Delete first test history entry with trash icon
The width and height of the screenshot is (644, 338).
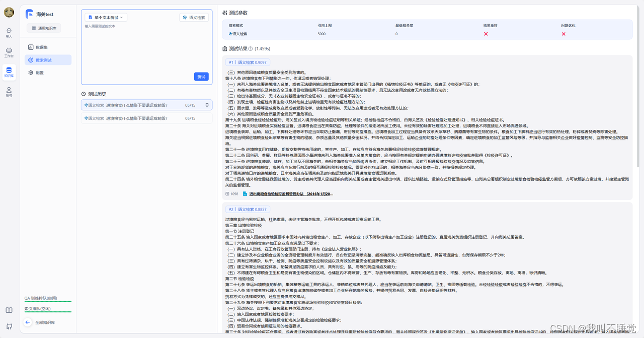click(207, 105)
